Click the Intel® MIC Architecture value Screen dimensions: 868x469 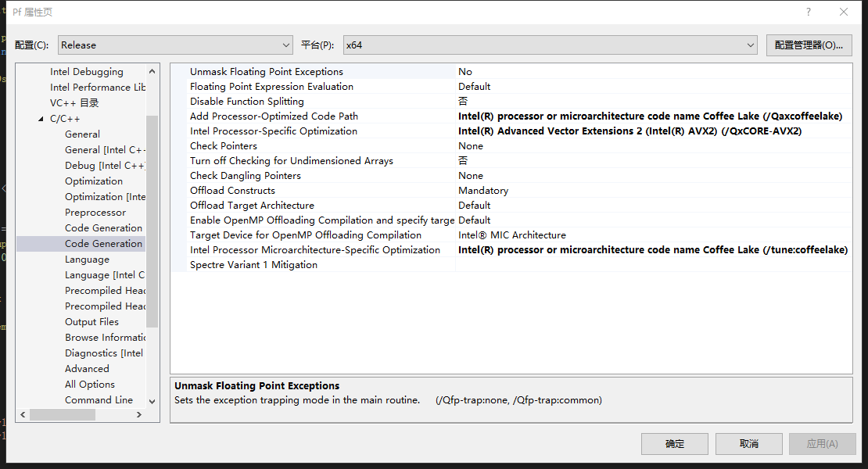point(512,235)
